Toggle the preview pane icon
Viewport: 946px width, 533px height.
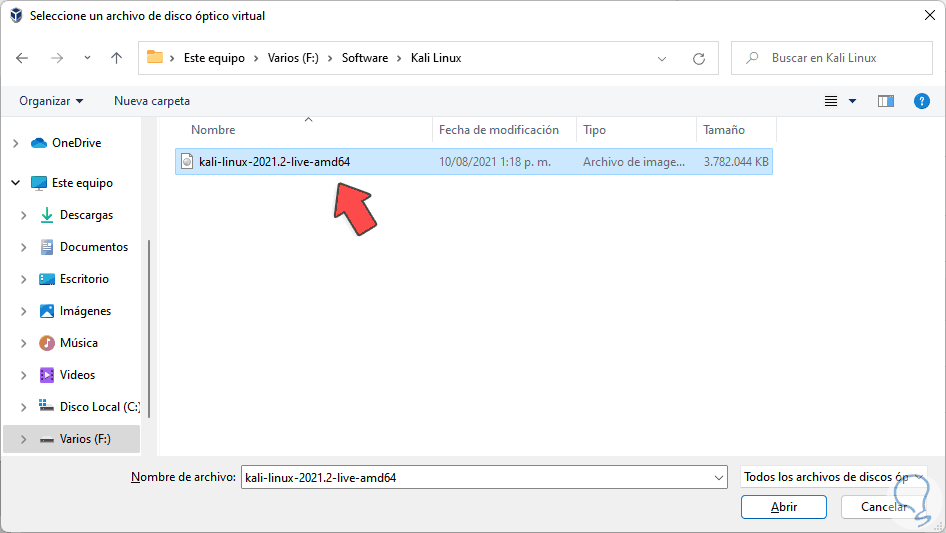(x=886, y=101)
